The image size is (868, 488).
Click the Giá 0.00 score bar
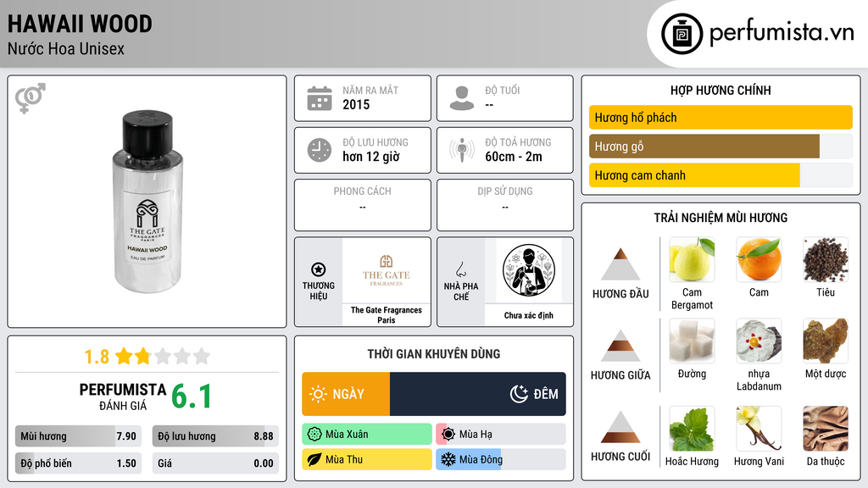tap(215, 463)
